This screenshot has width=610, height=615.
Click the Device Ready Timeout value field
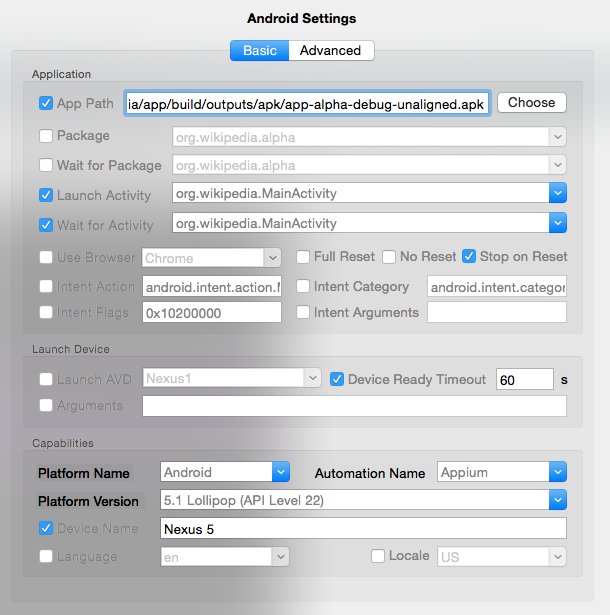(524, 379)
